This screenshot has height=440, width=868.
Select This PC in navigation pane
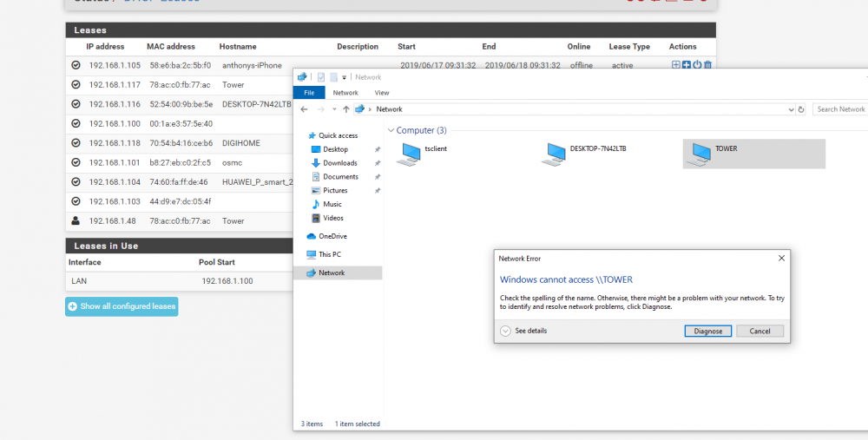(324, 254)
